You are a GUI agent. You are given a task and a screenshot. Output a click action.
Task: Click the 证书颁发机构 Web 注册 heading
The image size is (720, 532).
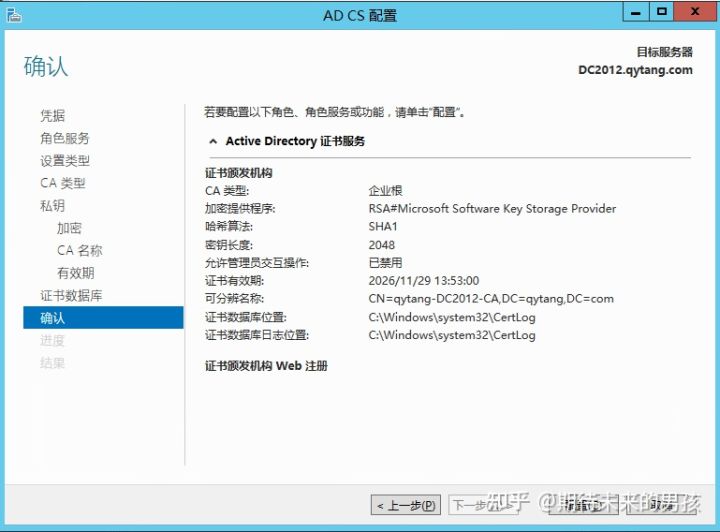[x=266, y=366]
